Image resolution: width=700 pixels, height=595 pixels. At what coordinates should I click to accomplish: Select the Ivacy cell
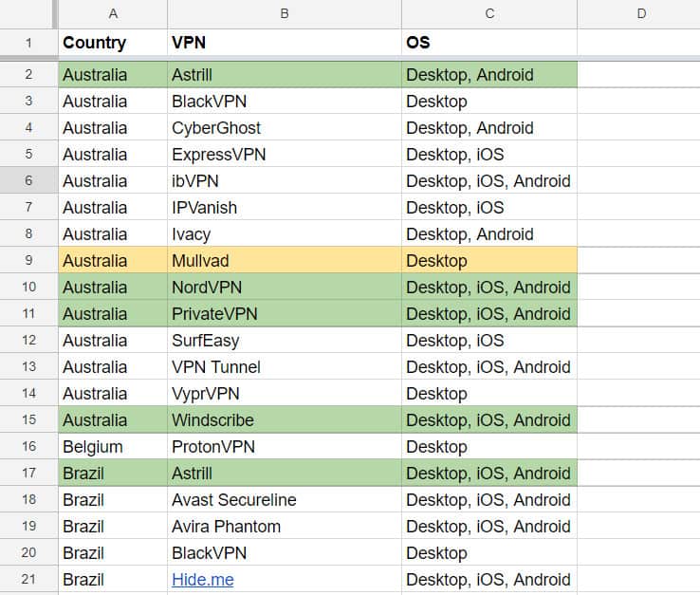click(x=285, y=233)
